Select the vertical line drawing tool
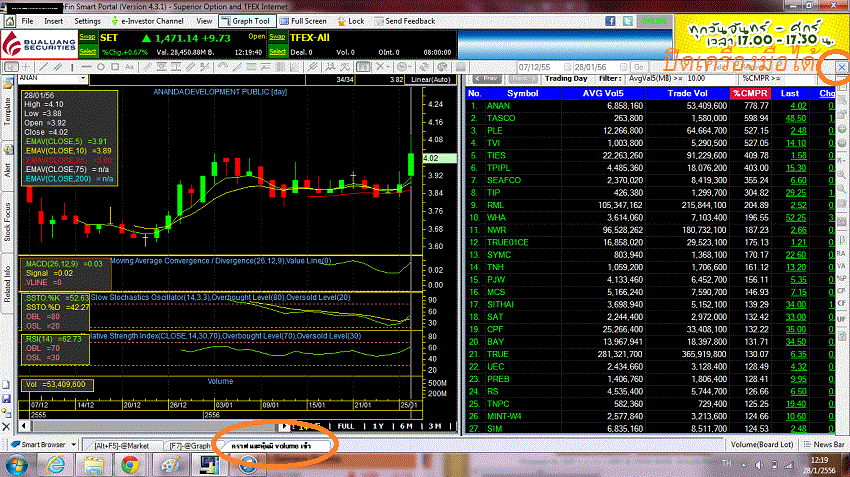The width and height of the screenshot is (850, 477). pyautogui.click(x=72, y=67)
